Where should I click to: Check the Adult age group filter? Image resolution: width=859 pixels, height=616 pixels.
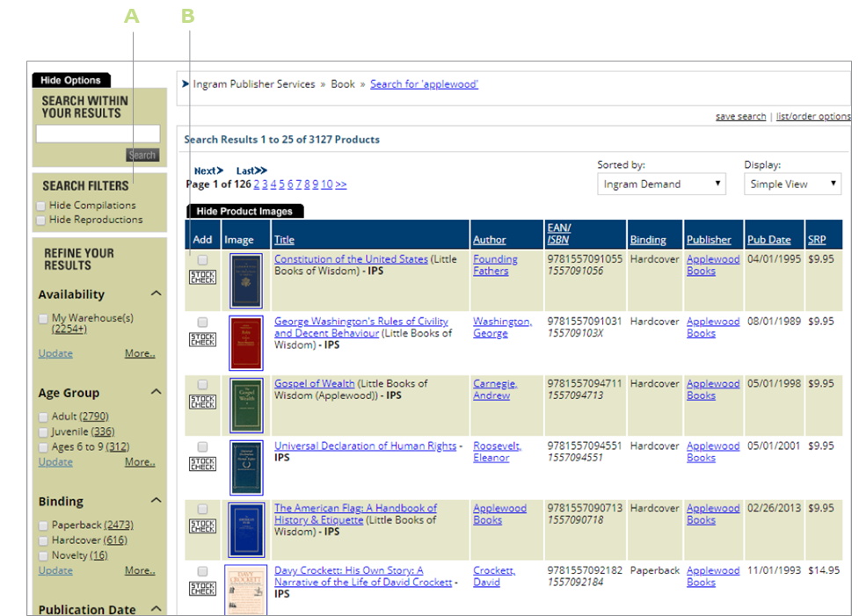(43, 417)
